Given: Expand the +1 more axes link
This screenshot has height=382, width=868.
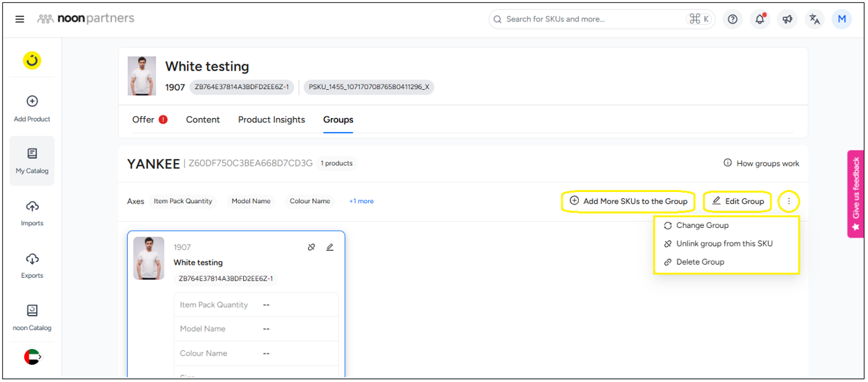Looking at the screenshot, I should 361,201.
